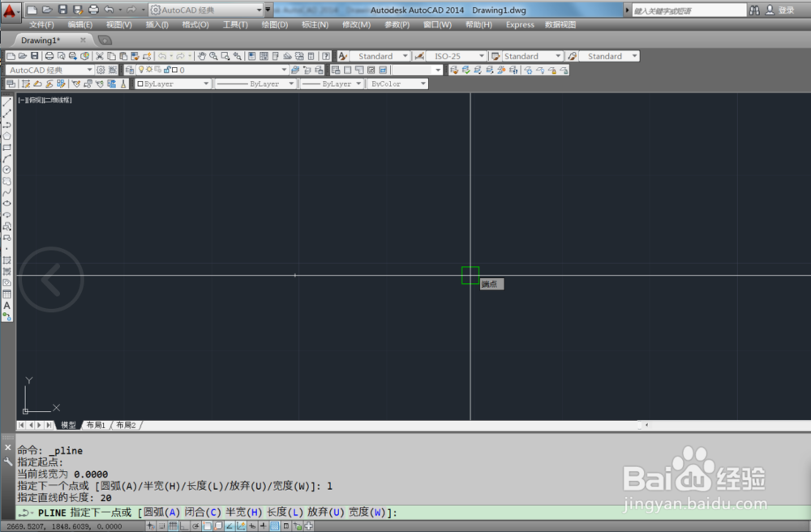
Task: Activate the Pan hand tool
Action: pos(202,56)
